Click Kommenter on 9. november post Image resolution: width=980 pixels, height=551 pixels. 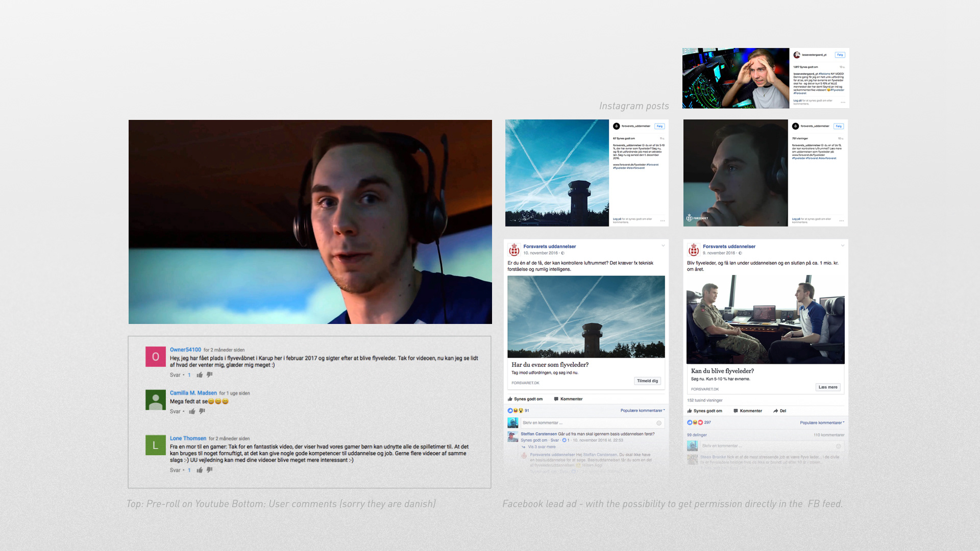747,411
